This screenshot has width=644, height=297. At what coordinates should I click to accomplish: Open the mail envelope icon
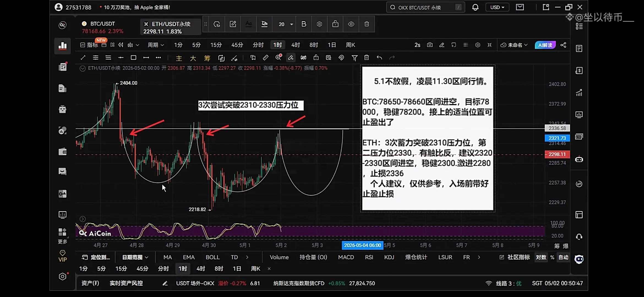coord(520,7)
